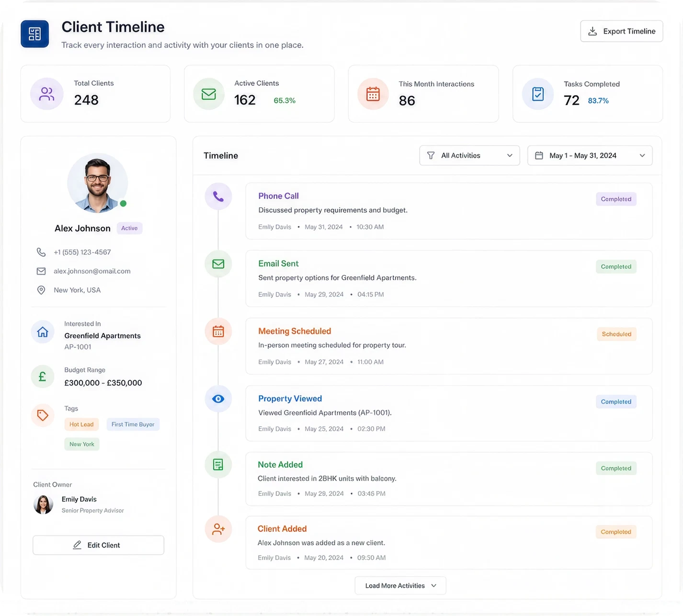
Task: Open the Email Sent activity title
Action: 278,263
